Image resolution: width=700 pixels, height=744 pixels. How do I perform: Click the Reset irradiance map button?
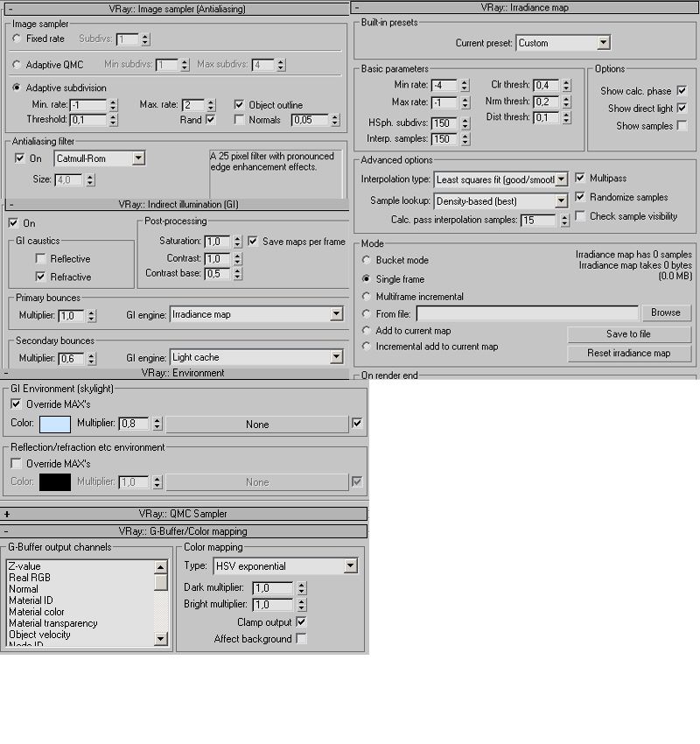point(629,353)
